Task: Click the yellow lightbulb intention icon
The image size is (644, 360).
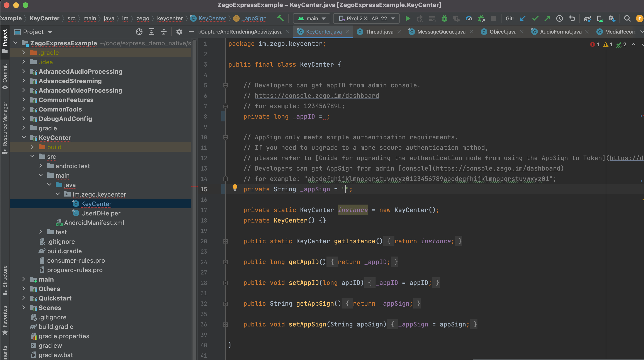Action: tap(235, 187)
